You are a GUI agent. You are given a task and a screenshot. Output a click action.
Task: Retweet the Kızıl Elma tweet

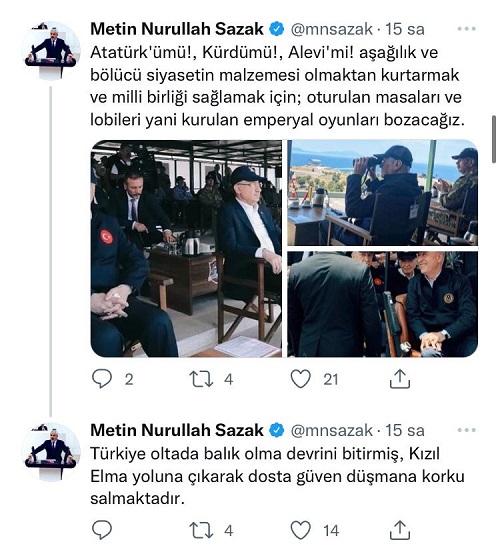pos(201,530)
